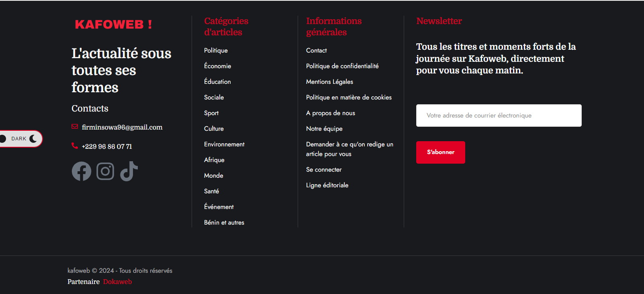Click the Newsletter heading
This screenshot has height=294, width=644.
tap(439, 21)
